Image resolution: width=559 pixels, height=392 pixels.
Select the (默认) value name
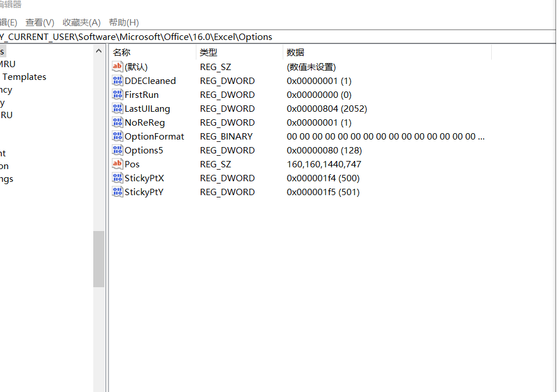tap(136, 67)
